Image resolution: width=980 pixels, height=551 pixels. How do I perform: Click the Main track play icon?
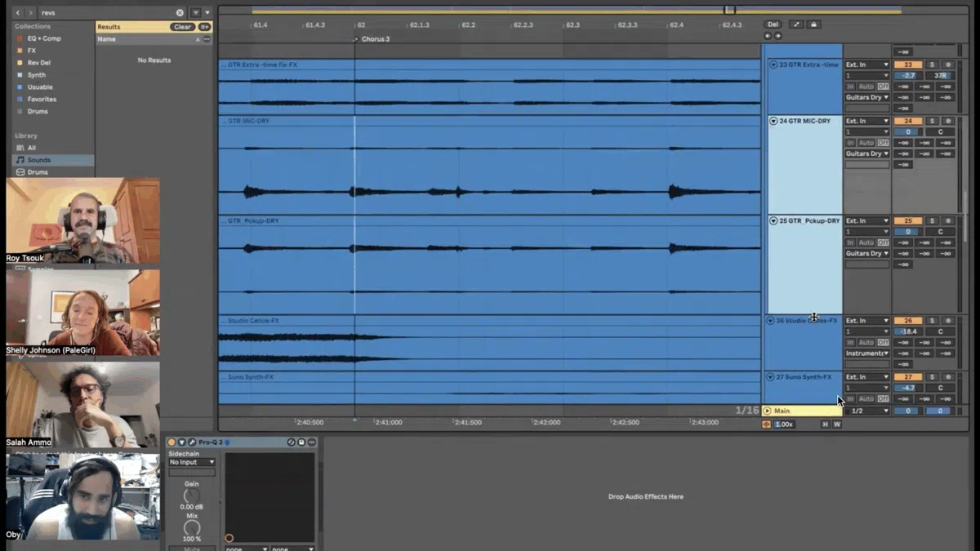click(767, 411)
